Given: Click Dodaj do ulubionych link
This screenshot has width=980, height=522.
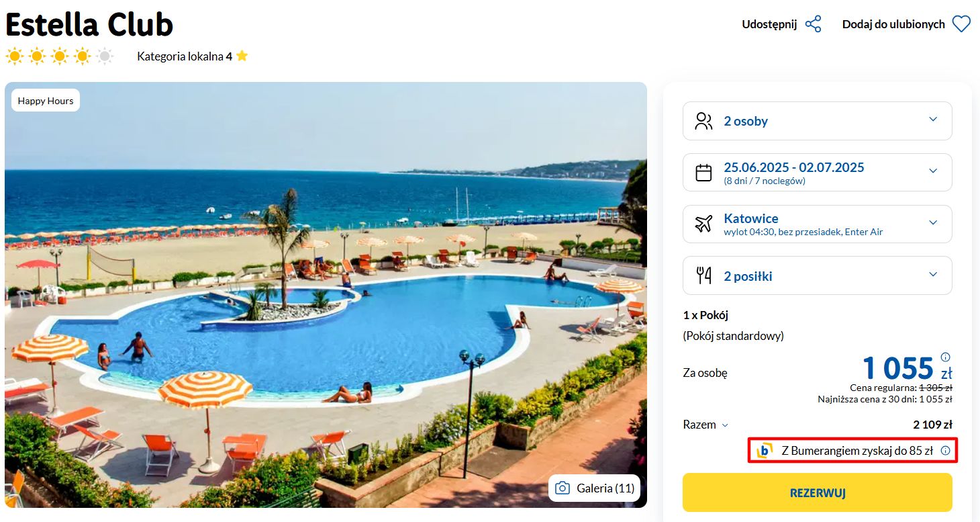Looking at the screenshot, I should (x=893, y=24).
